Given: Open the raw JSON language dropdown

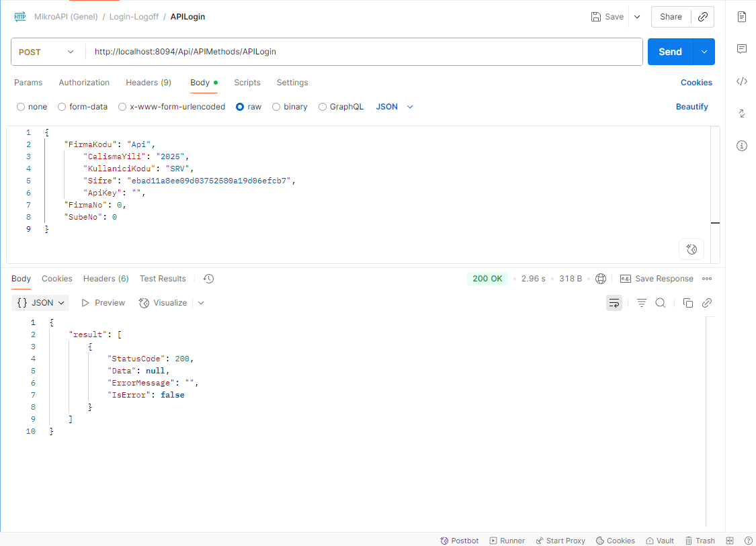Looking at the screenshot, I should 394,107.
